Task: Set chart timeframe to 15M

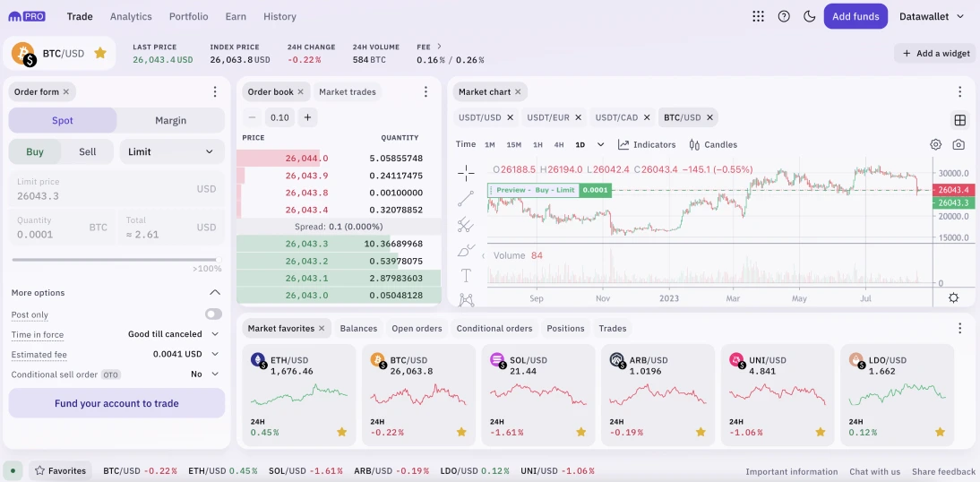Action: (x=514, y=144)
